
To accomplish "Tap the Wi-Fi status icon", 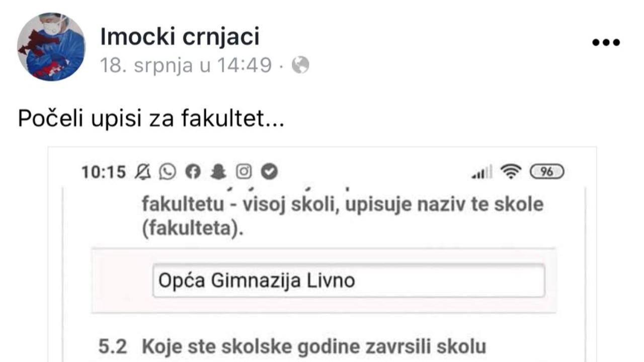I will click(x=511, y=172).
